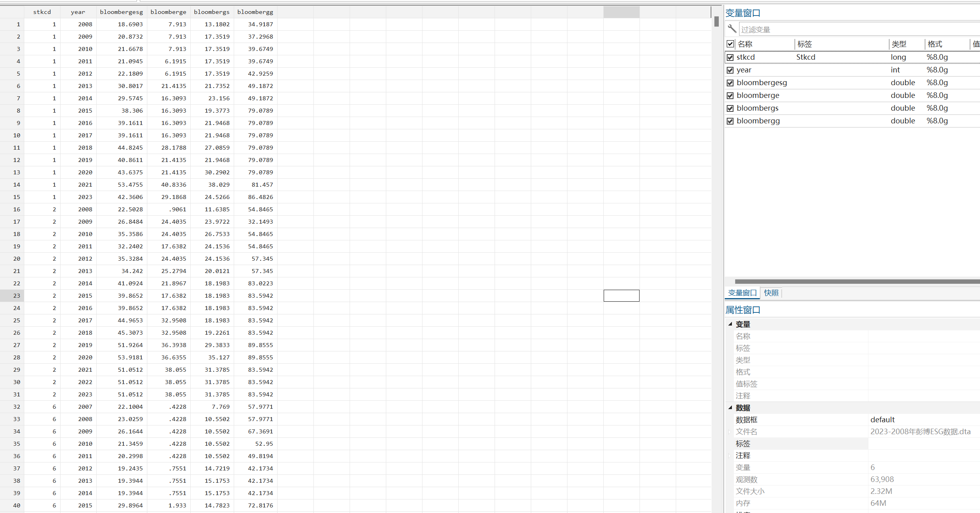980x513 pixels.
Task: Uncheck the bloombergesg variable checkbox
Action: coord(730,83)
